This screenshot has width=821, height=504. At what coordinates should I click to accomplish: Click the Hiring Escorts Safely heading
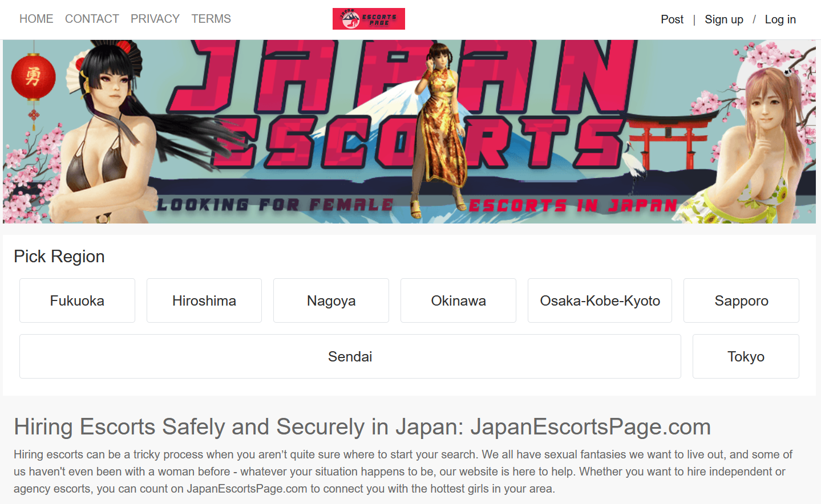[x=362, y=426]
